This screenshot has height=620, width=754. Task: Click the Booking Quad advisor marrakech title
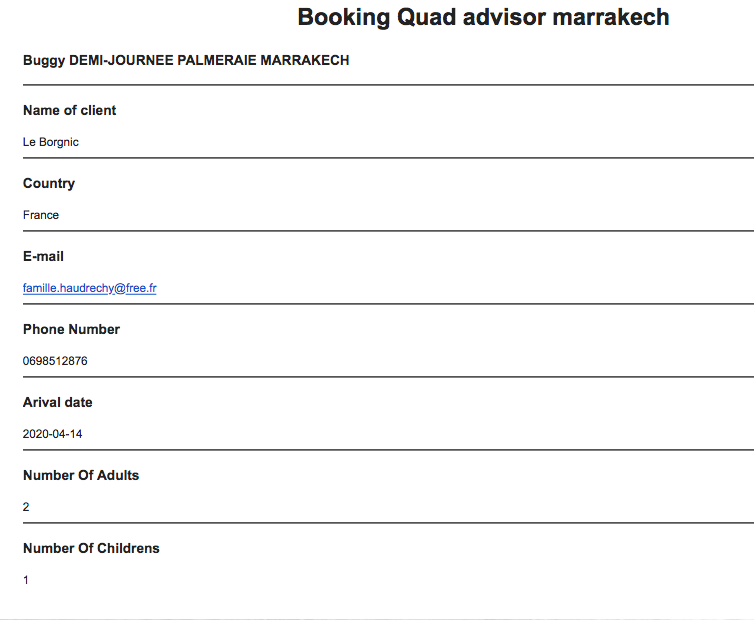tap(483, 17)
